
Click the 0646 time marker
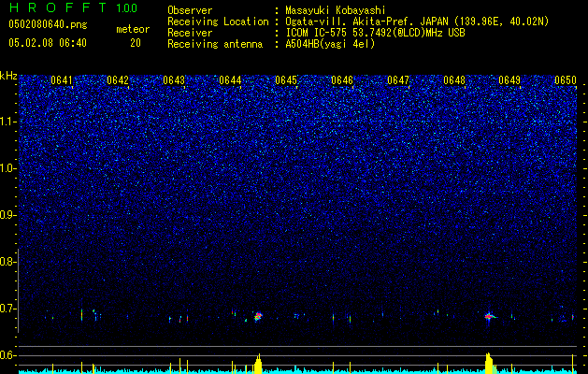click(342, 80)
